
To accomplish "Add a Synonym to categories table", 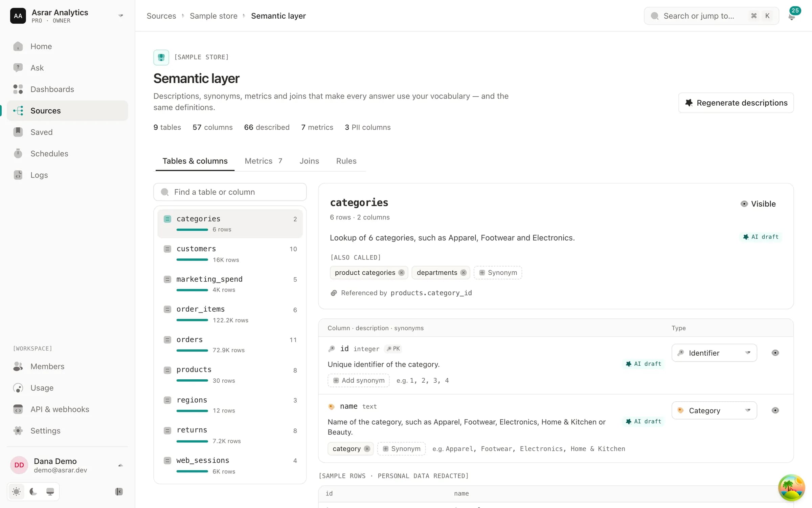I will pos(498,273).
